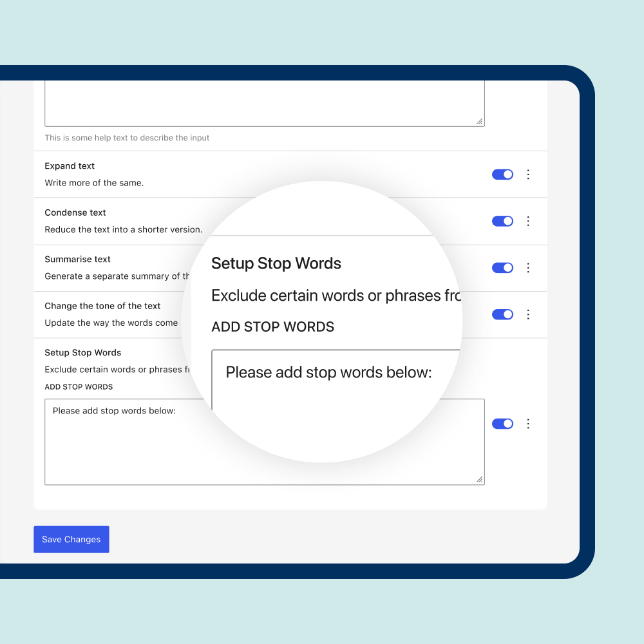Click Change the tone of the text heading

click(x=102, y=306)
